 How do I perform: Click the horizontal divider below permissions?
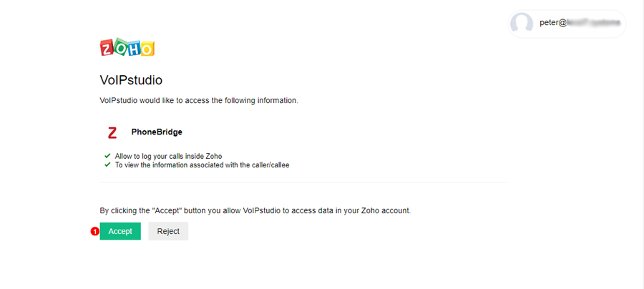point(303,182)
